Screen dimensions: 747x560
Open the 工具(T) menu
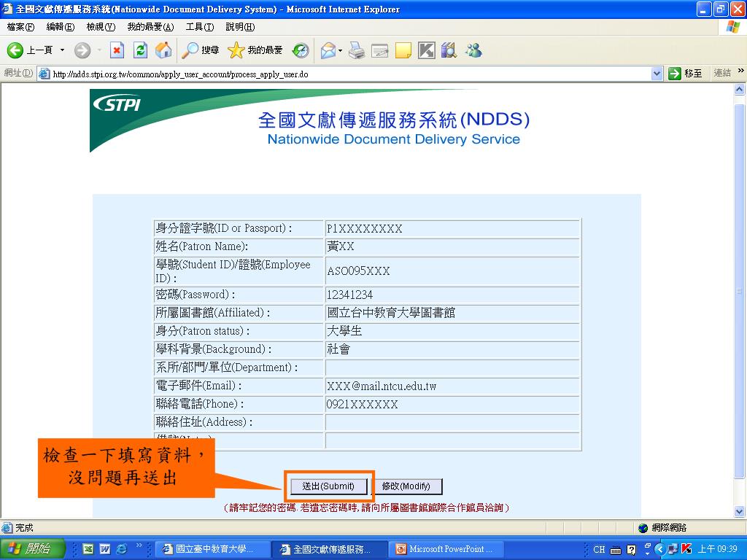tap(200, 27)
